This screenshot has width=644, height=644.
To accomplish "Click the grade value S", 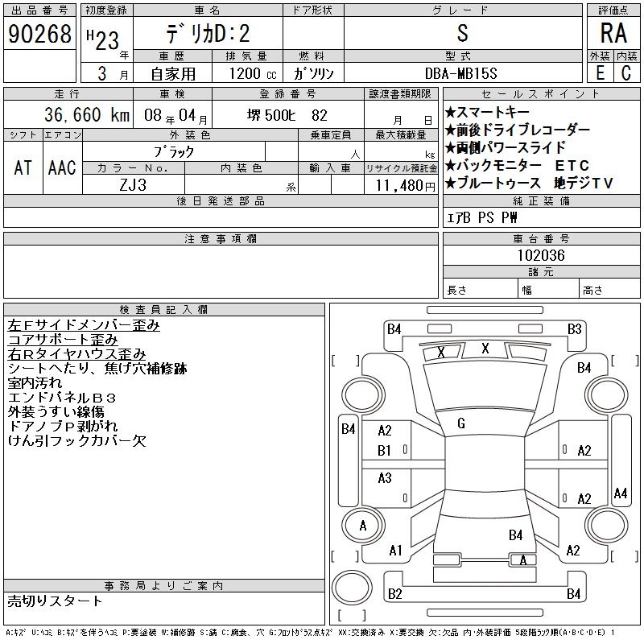I will coord(462,33).
